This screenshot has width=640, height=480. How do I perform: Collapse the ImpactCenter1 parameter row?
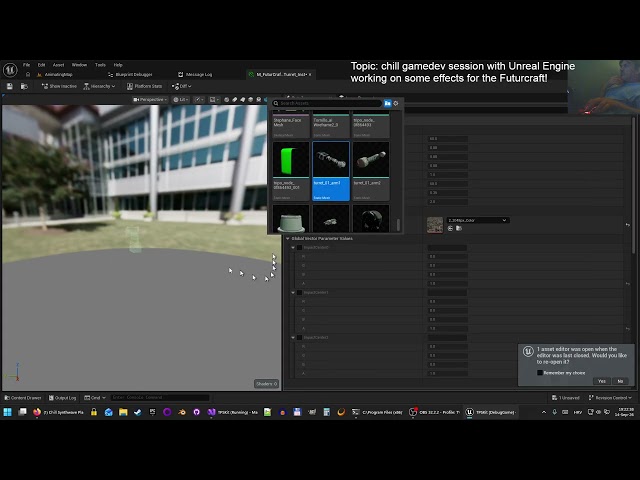click(x=293, y=292)
